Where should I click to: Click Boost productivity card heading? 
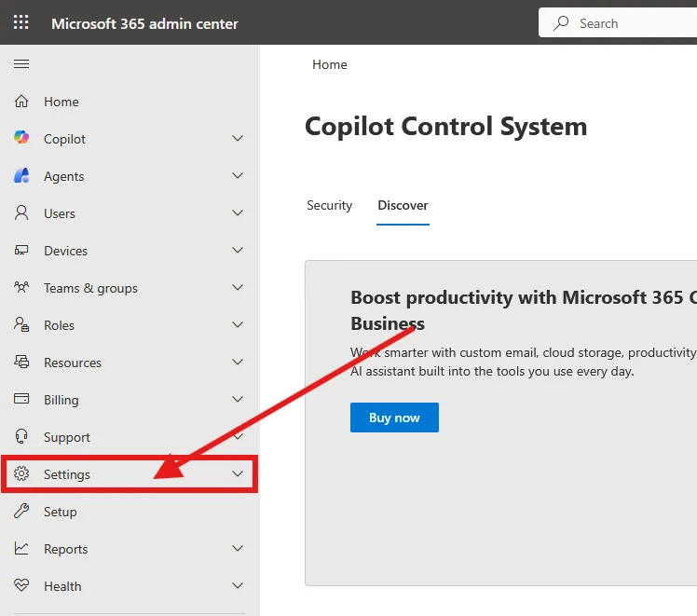[524, 310]
